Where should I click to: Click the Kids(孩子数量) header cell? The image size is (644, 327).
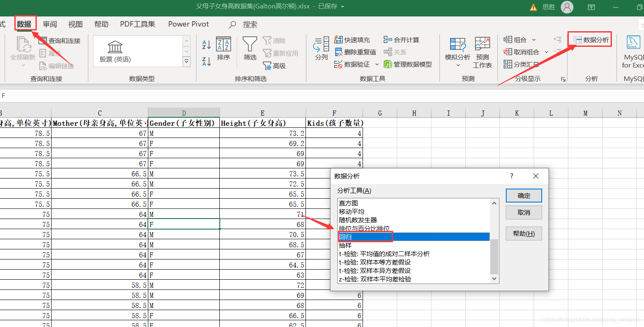(x=334, y=123)
